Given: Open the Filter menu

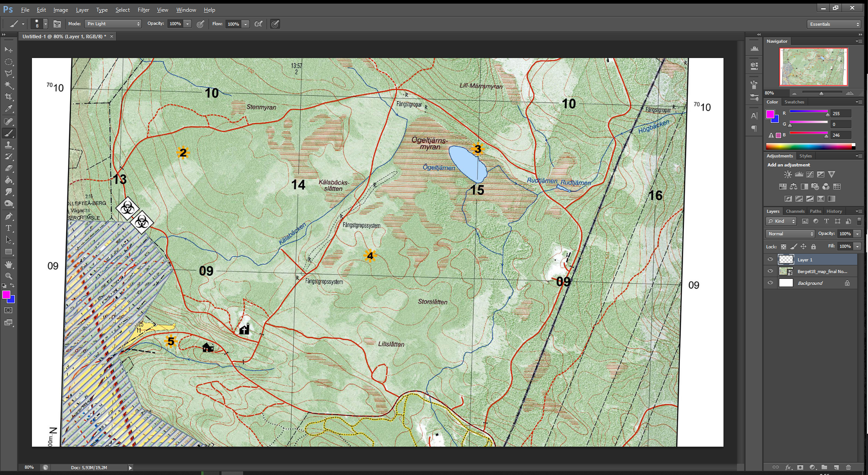Looking at the screenshot, I should pyautogui.click(x=144, y=10).
